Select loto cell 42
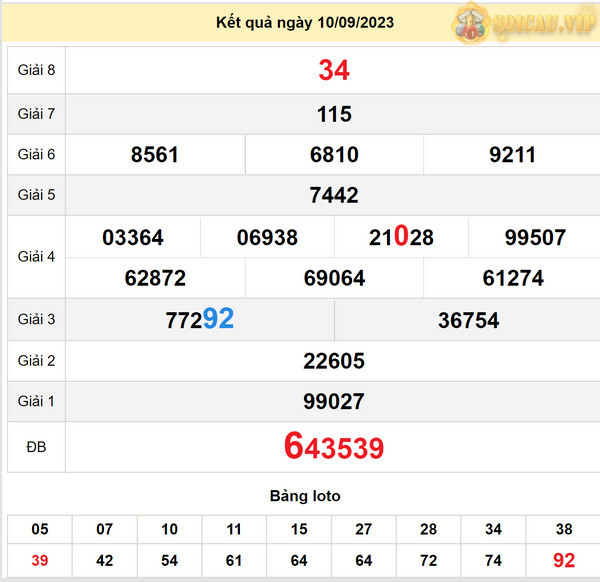The image size is (600, 582). click(x=104, y=561)
